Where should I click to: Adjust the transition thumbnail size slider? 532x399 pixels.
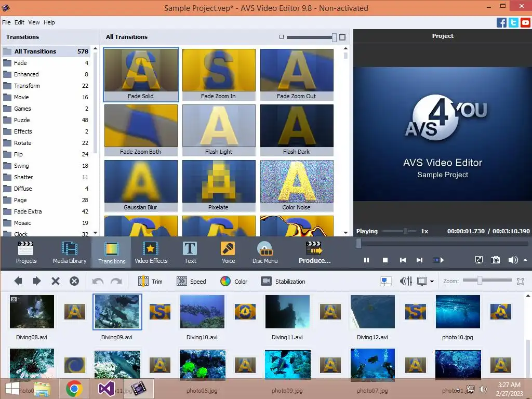click(334, 37)
